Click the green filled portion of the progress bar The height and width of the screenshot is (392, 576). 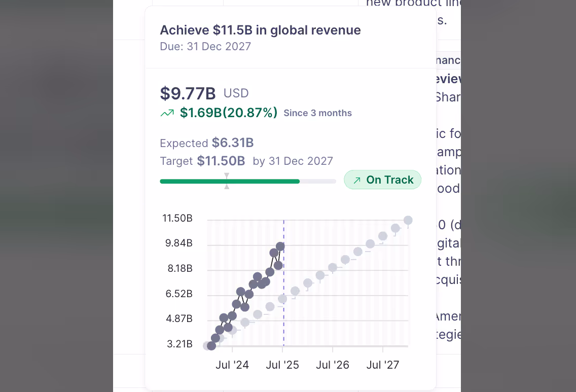pos(228,181)
